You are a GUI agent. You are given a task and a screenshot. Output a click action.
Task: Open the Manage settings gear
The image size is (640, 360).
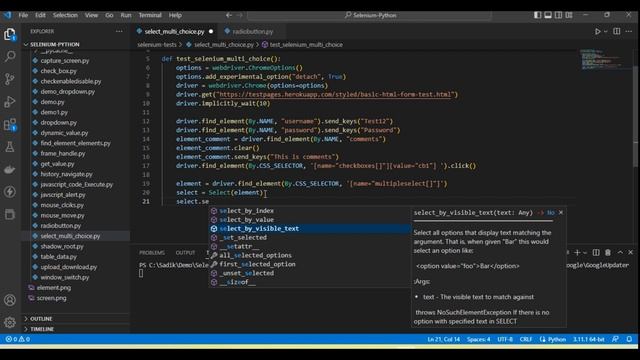pyautogui.click(x=10, y=322)
